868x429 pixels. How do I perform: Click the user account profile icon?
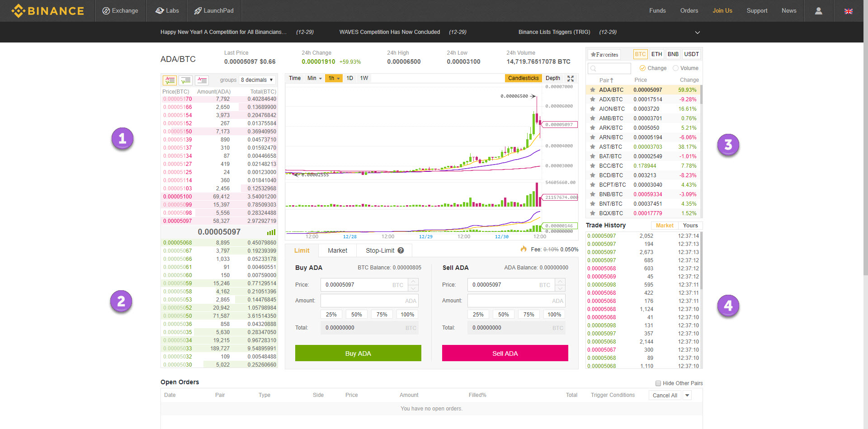coord(818,11)
